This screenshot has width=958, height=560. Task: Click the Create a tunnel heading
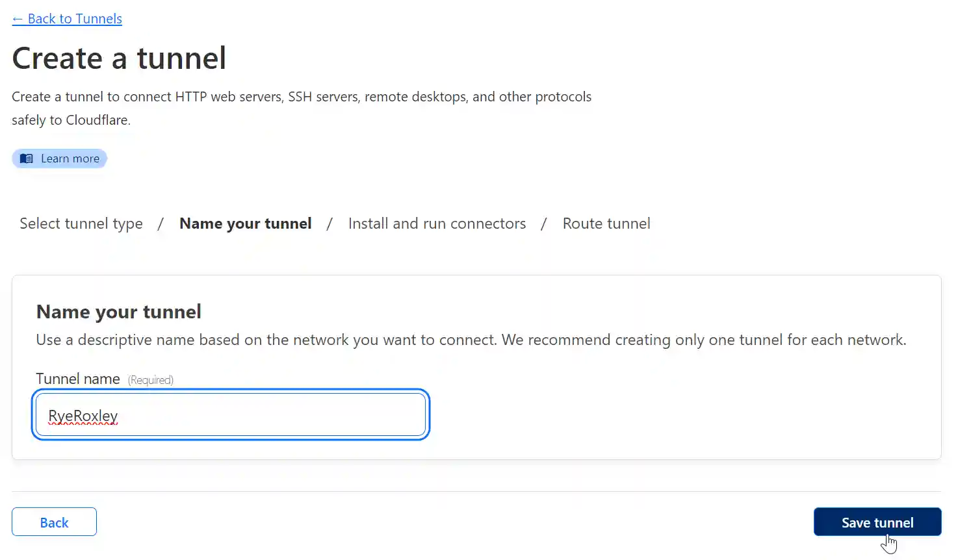tap(119, 58)
